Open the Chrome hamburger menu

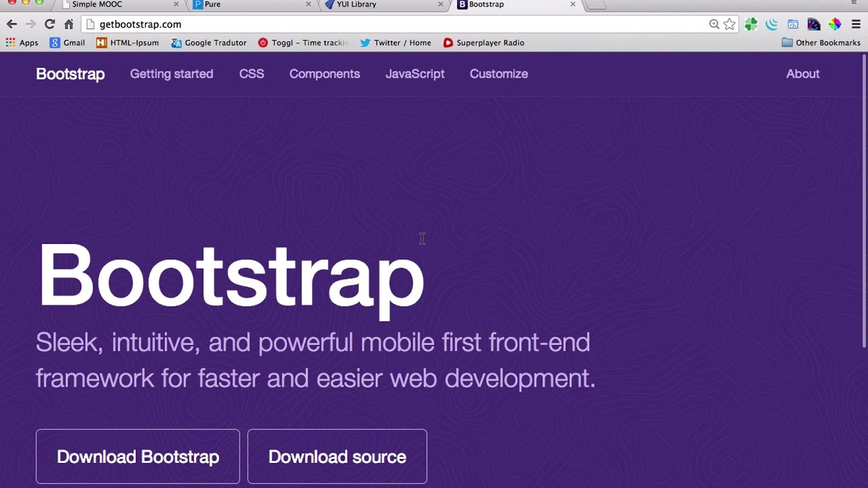(x=856, y=24)
